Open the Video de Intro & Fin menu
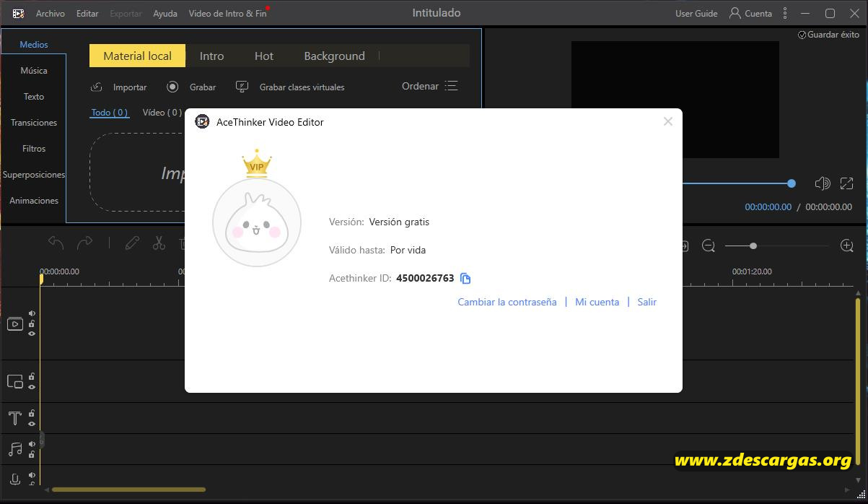The height and width of the screenshot is (504, 868). 227,14
